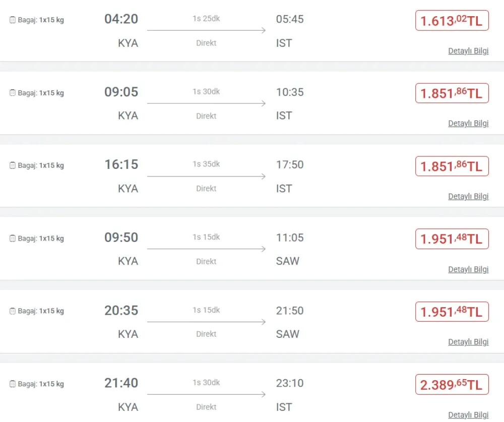The height and width of the screenshot is (422, 504).
Task: Show Detaylı Bilgi for the 21:40 flight
Action: coord(468,415)
